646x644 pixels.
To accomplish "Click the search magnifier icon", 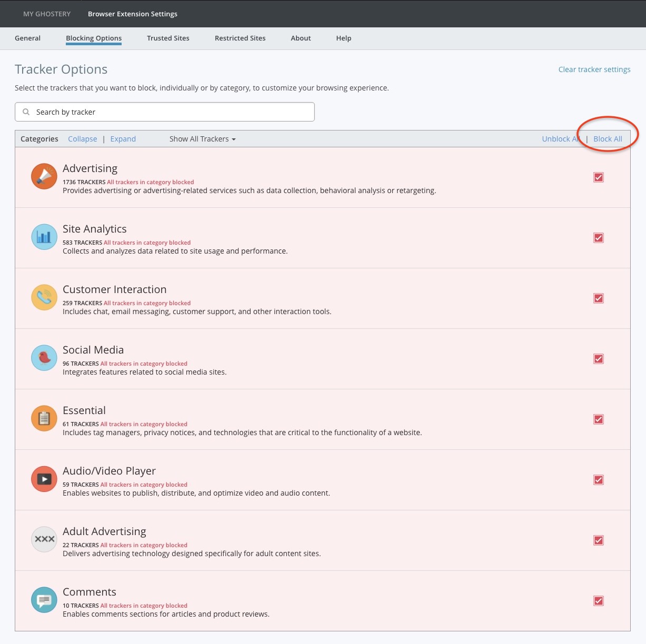I will 26,112.
